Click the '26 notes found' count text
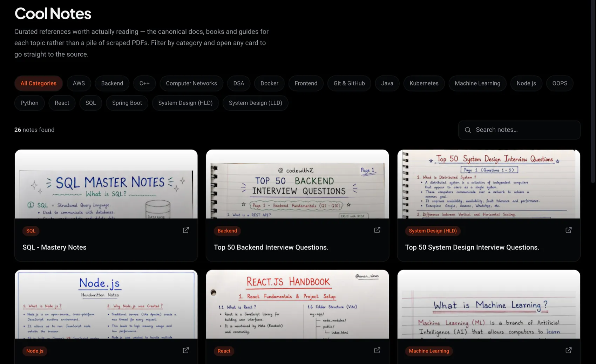Image resolution: width=596 pixels, height=364 pixels. [x=34, y=130]
